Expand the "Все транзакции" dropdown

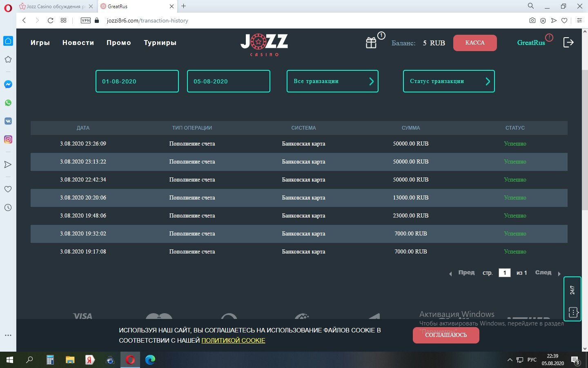click(x=332, y=81)
